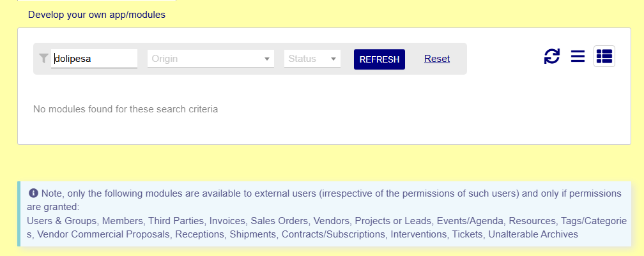The image size is (644, 256).
Task: Click the Status dropdown arrow
Action: [x=333, y=59]
